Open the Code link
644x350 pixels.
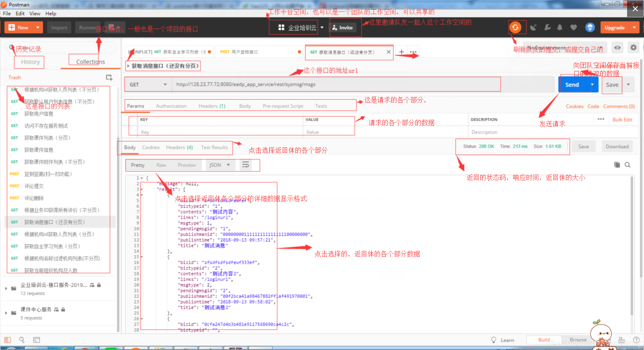(x=593, y=106)
